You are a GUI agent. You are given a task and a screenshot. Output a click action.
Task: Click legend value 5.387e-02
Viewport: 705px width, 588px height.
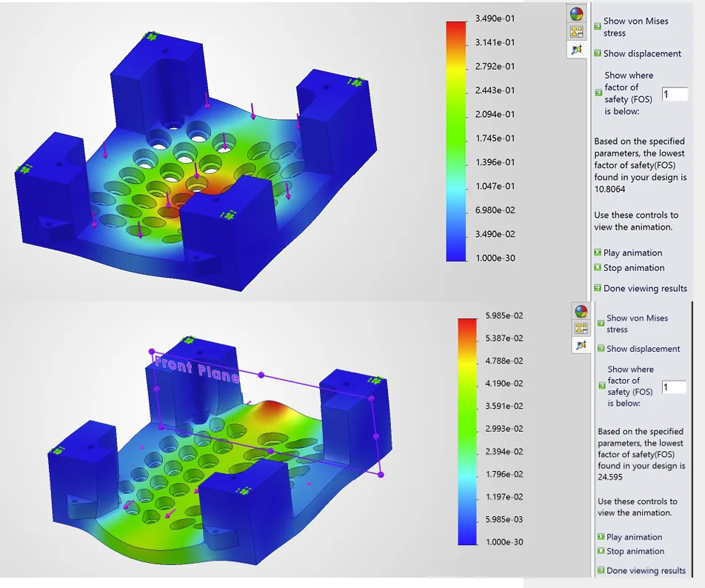coord(504,338)
